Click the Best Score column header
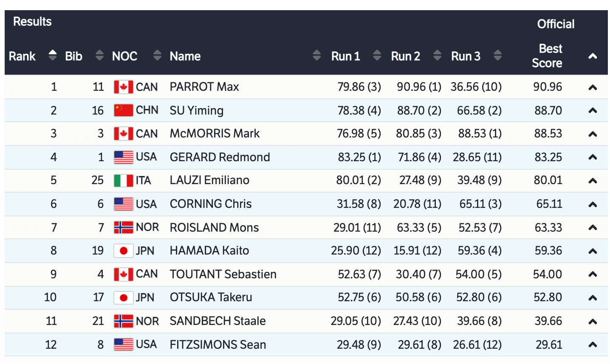 tap(547, 56)
